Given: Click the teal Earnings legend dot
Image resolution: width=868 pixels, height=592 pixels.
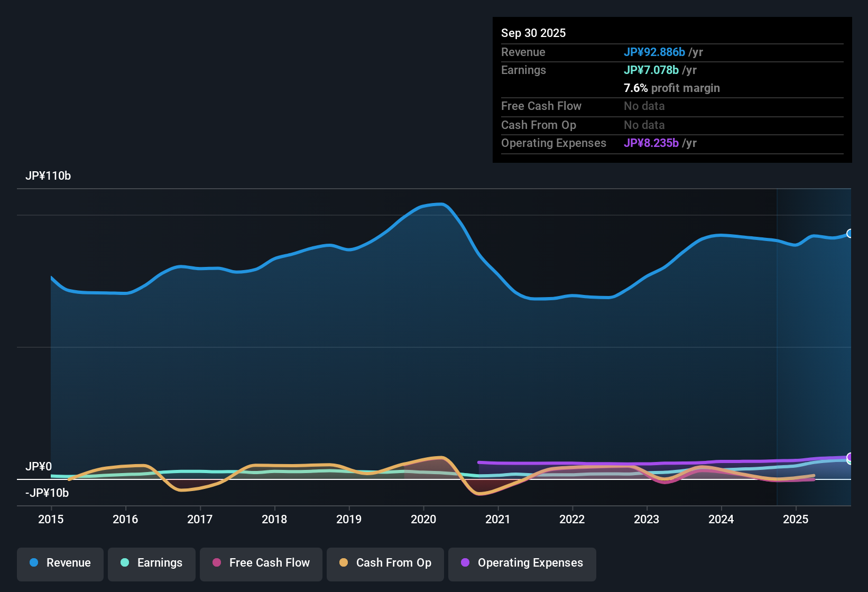Looking at the screenshot, I should click(125, 563).
